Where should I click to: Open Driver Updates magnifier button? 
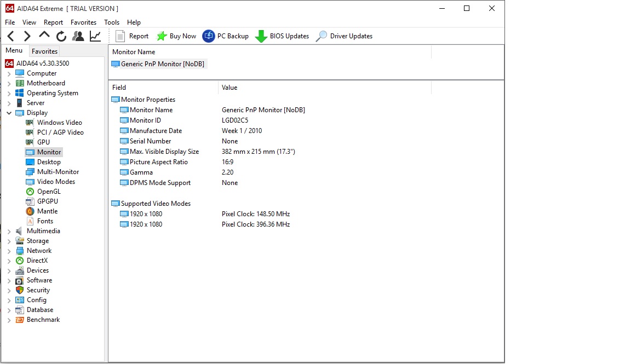click(345, 36)
